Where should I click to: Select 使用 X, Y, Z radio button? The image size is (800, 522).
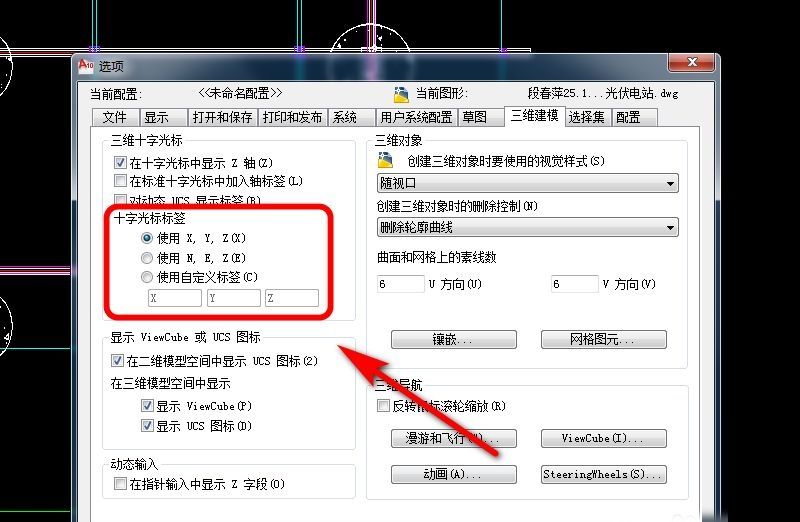pos(147,238)
